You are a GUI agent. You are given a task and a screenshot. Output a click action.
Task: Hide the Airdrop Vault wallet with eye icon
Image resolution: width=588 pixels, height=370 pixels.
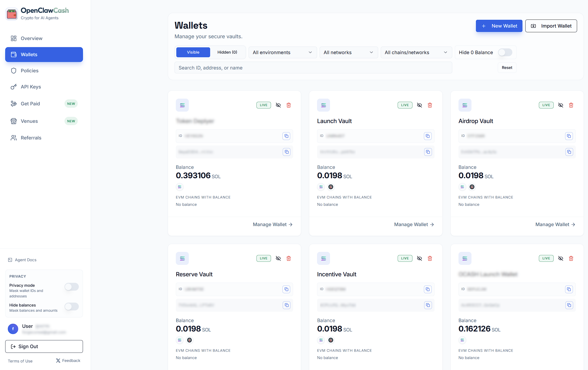tap(560, 105)
